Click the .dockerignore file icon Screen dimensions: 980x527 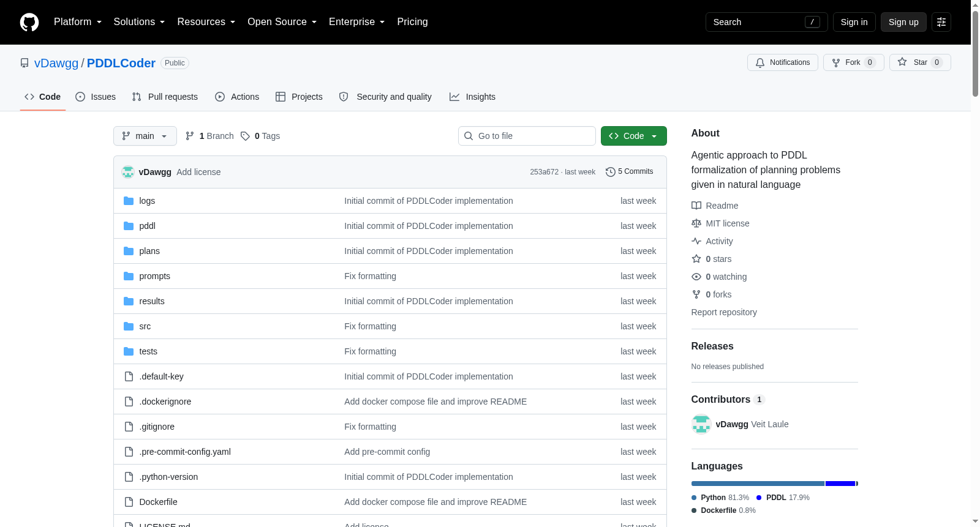[x=129, y=402]
